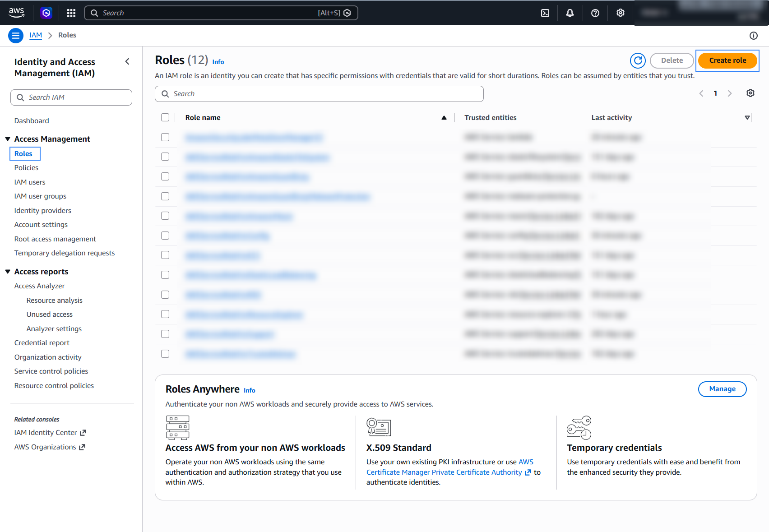
Task: Sort by Role name ascending arrow
Action: click(444, 118)
